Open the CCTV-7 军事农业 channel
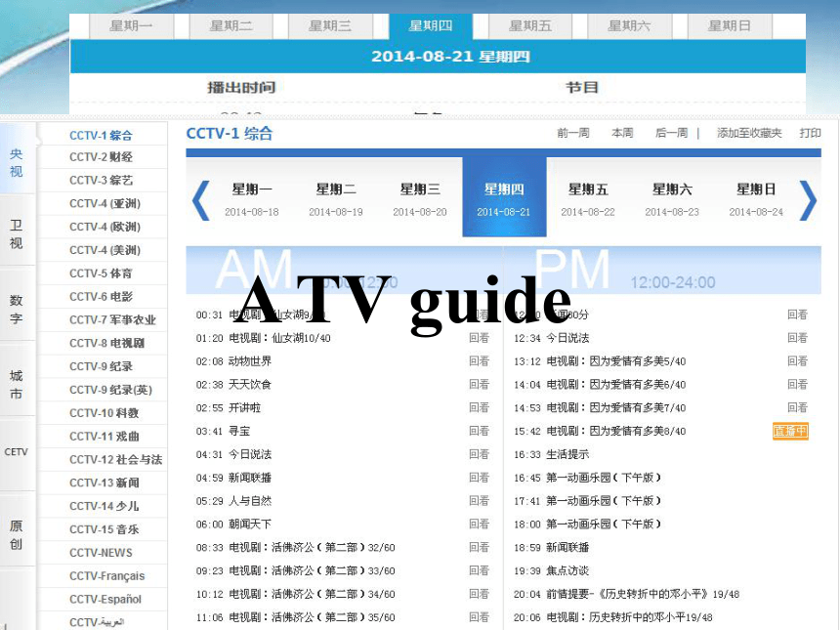 pos(112,319)
